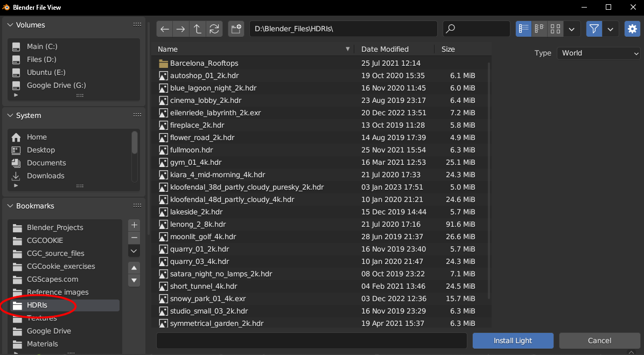Expand the System list disclosure triangle
Viewport: 644px width, 355px height.
(16, 185)
